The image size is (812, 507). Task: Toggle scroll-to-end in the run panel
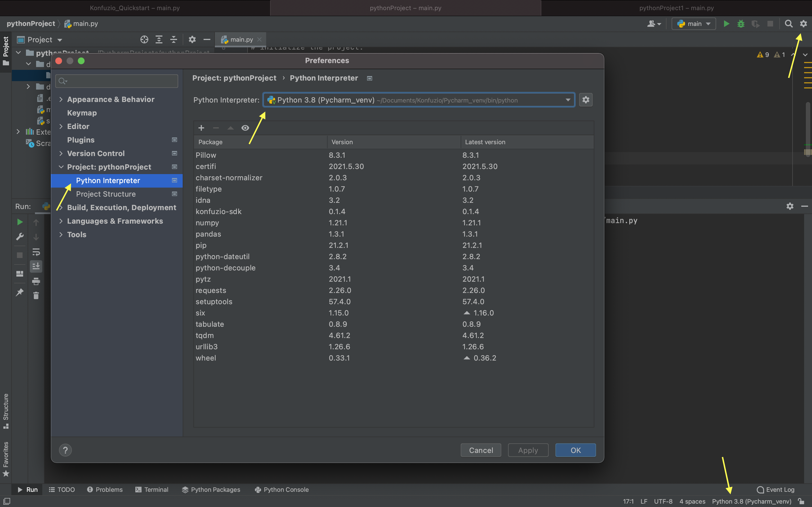coord(36,266)
